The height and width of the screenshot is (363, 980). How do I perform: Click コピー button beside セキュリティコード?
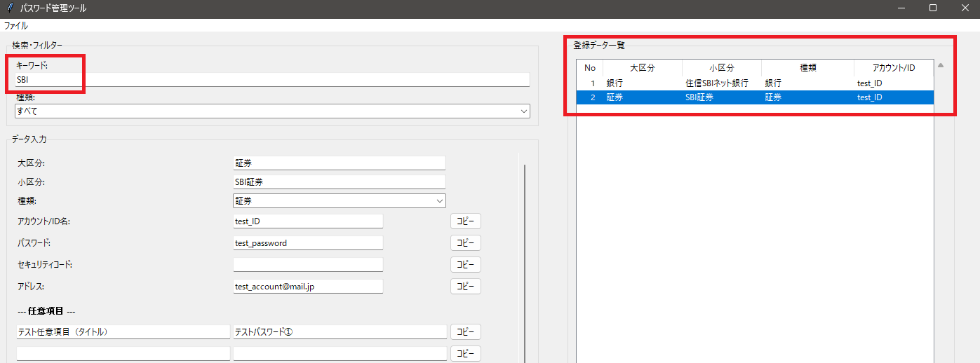[x=465, y=265]
